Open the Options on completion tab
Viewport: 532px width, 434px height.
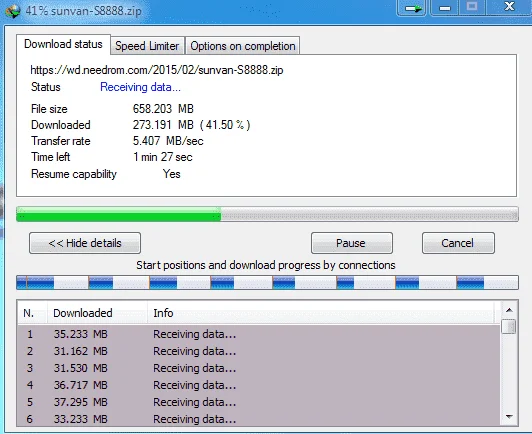click(243, 46)
